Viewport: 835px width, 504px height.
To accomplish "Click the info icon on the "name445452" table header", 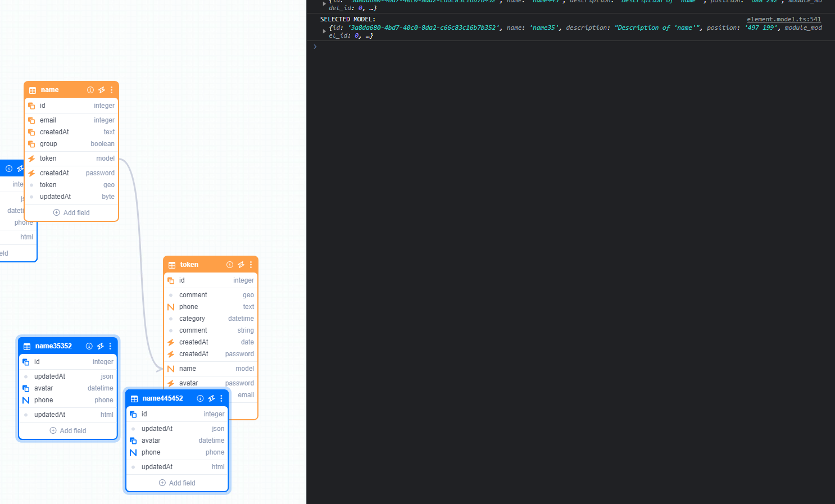I will click(200, 398).
